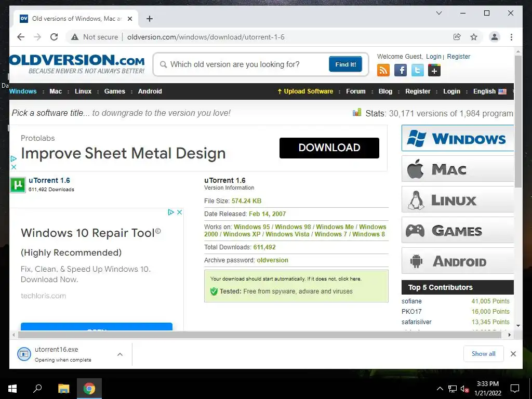Open a new tab with the plus icon
This screenshot has height=399, width=532.
coord(150,19)
